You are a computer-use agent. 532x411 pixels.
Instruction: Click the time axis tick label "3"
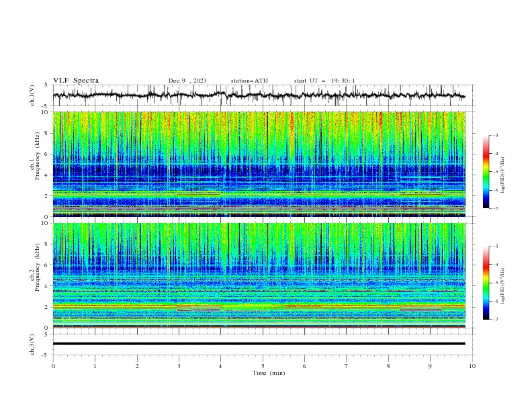tap(179, 366)
